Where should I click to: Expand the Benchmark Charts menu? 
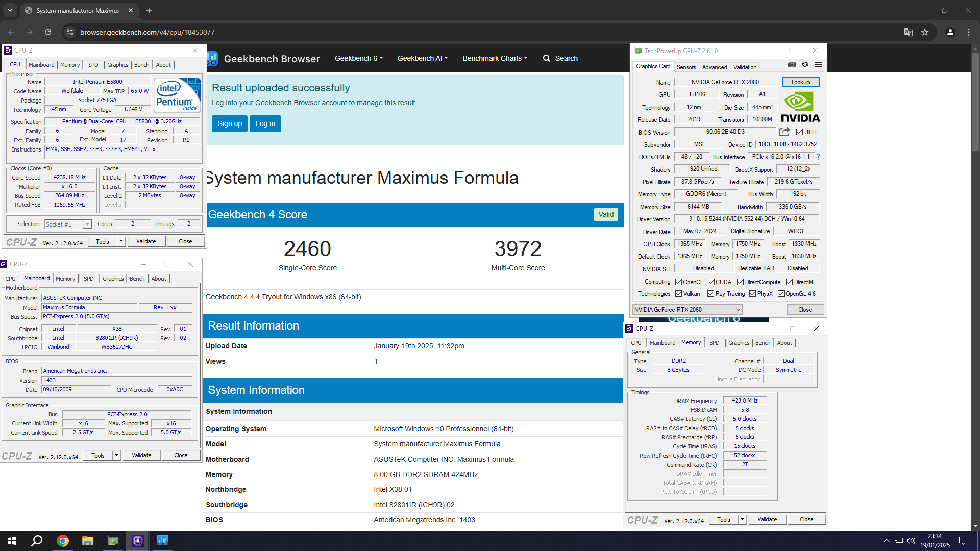pyautogui.click(x=495, y=58)
